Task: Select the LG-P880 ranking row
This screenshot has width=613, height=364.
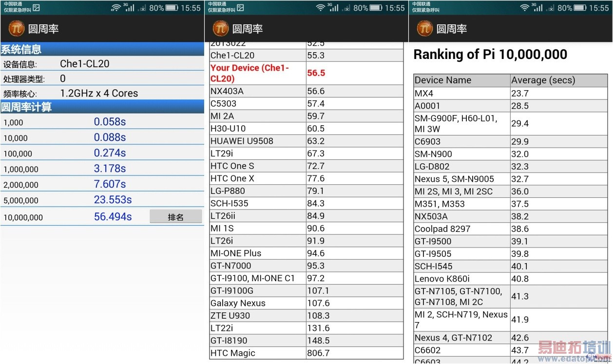Action: (306, 191)
